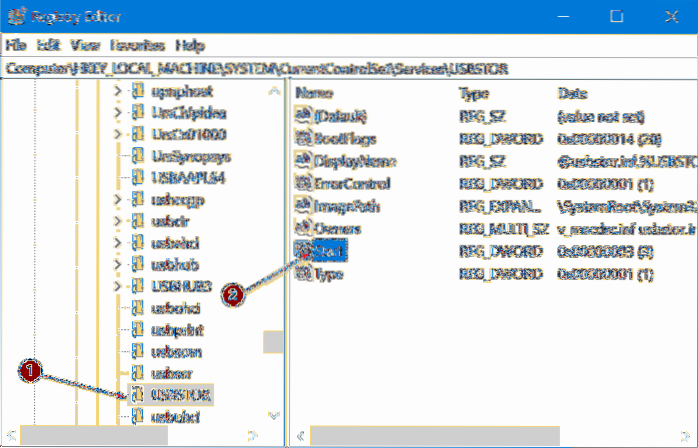698x448 pixels.
Task: Click the string icon next to DisplayName
Action: tap(303, 161)
